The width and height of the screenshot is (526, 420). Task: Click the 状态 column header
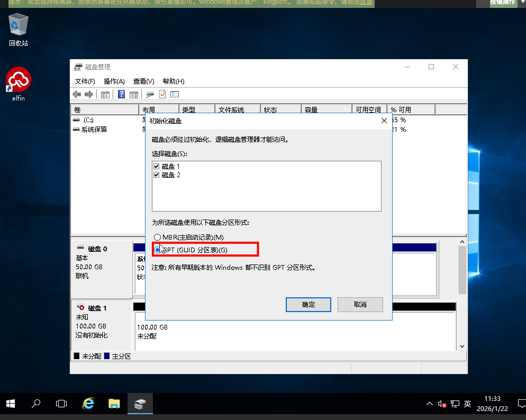[x=281, y=109]
